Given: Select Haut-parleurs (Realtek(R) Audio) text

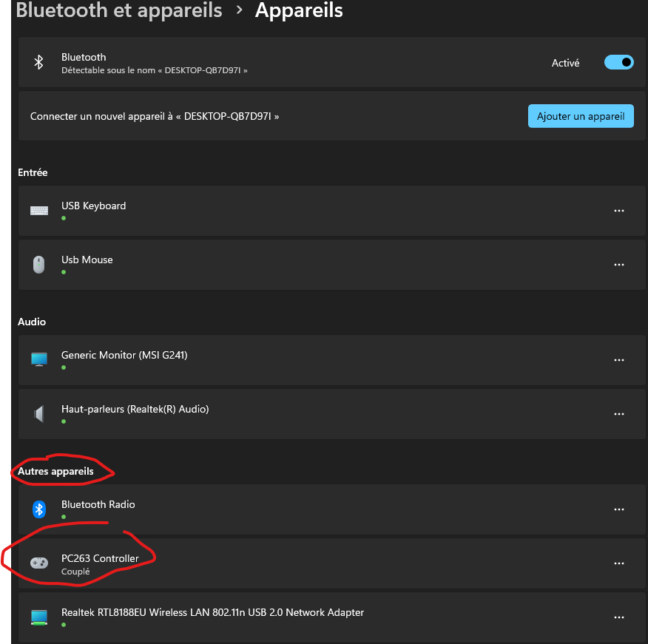Looking at the screenshot, I should [135, 410].
